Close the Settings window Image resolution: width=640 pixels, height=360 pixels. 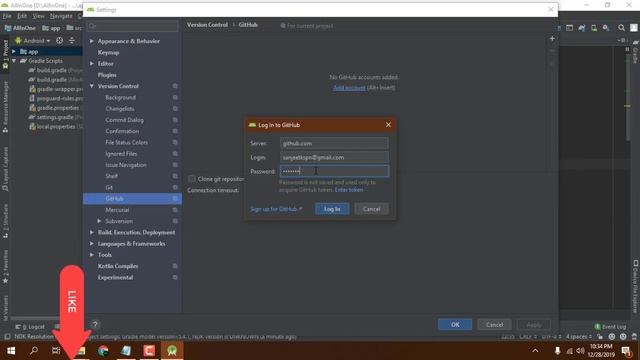(x=551, y=9)
